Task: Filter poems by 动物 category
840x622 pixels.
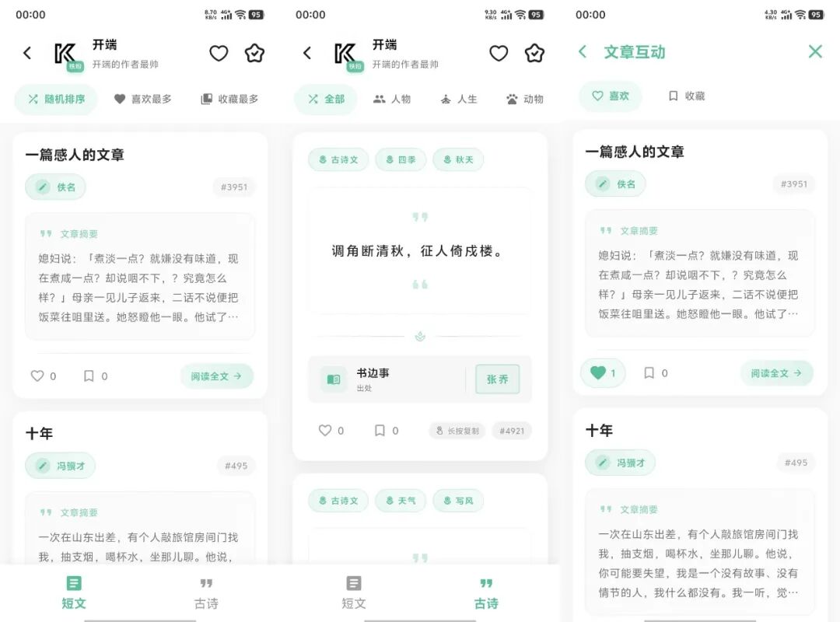Action: coord(525,99)
